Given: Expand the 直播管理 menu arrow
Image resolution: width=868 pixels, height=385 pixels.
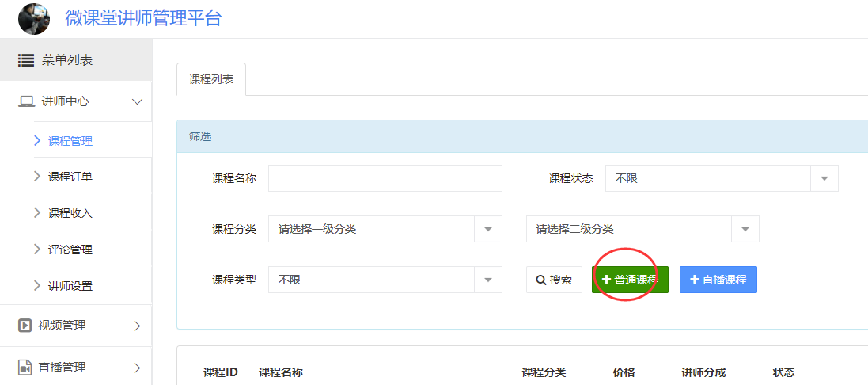Looking at the screenshot, I should pyautogui.click(x=138, y=368).
